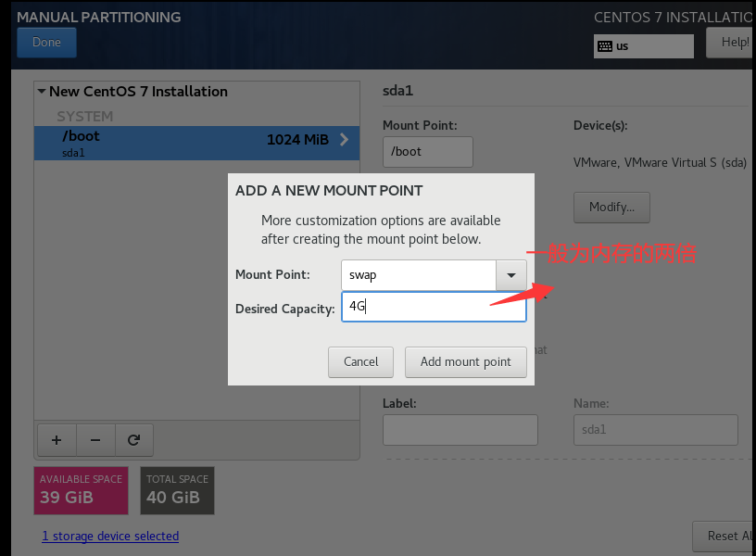Click the keyboard layout icon beside us
756x556 pixels.
coord(605,46)
